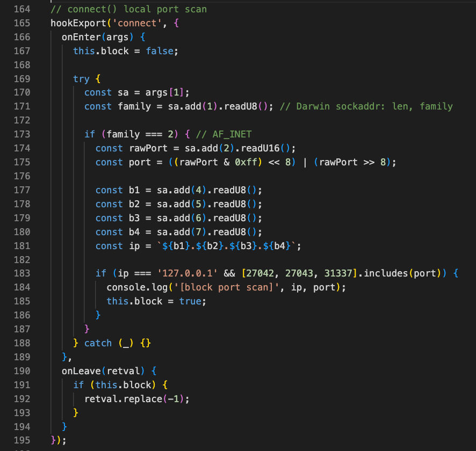
Task: Click port number 27042 in the array
Action: click(x=260, y=273)
